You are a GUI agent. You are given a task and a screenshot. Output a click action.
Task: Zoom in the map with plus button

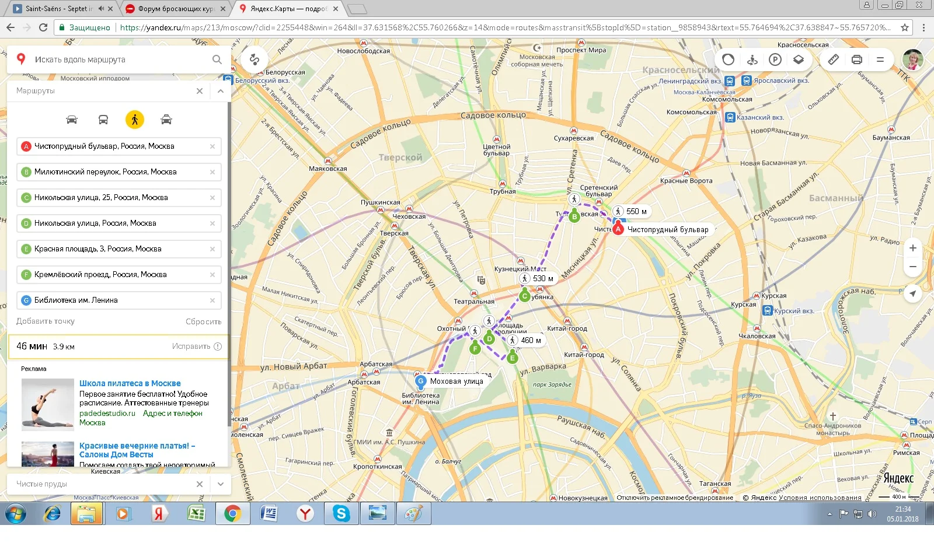click(x=913, y=248)
